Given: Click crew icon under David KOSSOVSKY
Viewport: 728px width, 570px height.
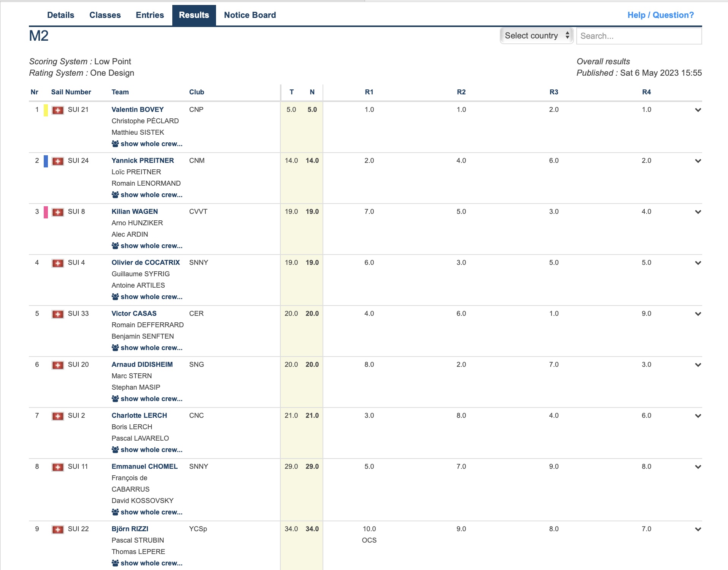Looking at the screenshot, I should pos(115,512).
